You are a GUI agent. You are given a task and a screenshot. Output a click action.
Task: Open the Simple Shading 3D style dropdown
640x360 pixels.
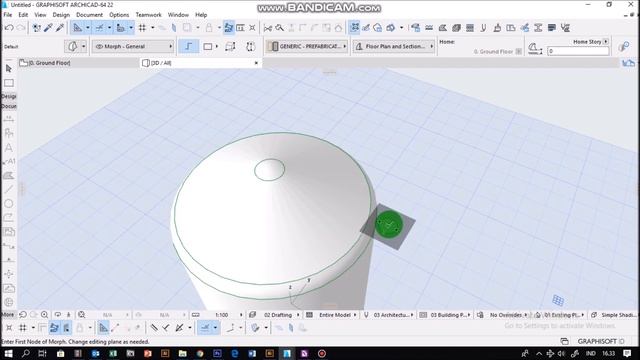click(x=614, y=315)
